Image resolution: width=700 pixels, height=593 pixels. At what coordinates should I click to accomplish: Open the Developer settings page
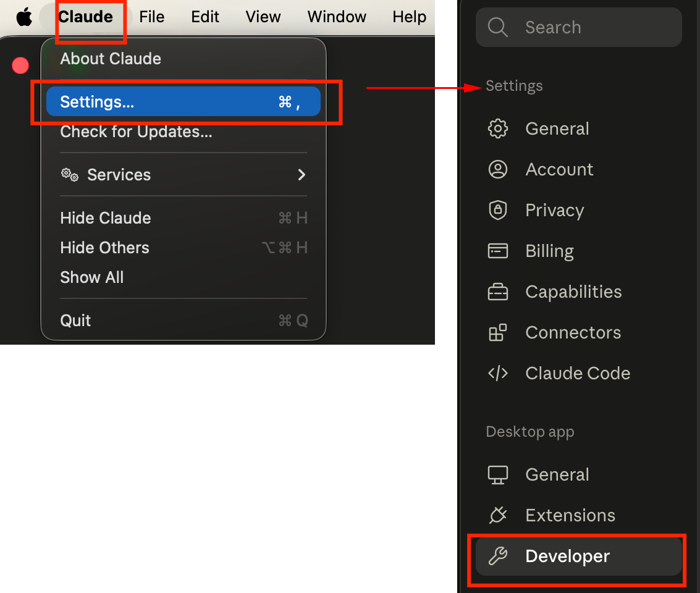click(578, 556)
